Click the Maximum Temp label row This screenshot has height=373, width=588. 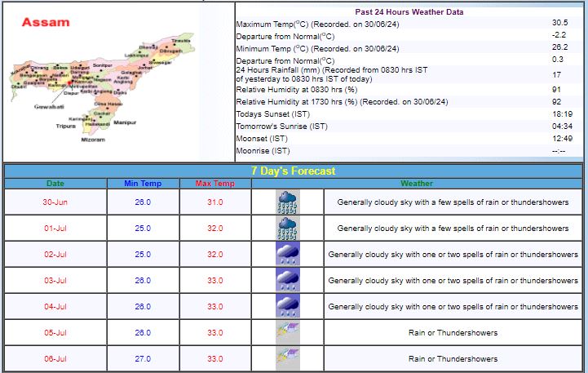(x=317, y=24)
